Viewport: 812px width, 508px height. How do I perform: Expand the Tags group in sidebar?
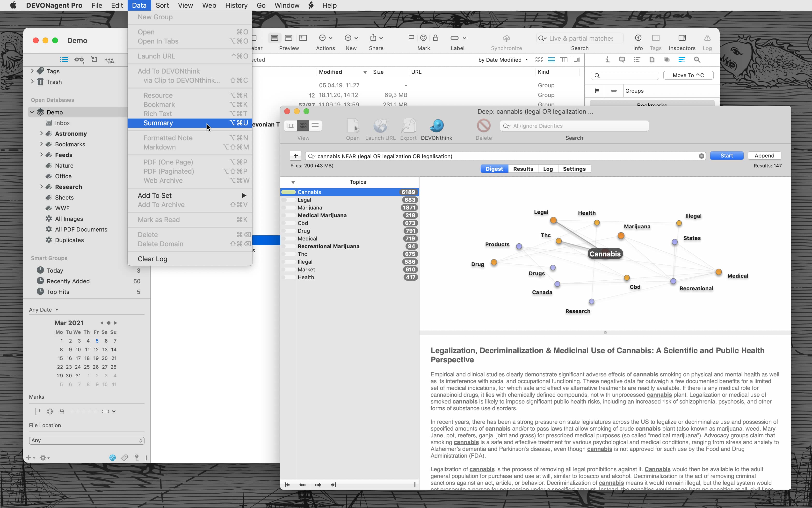pos(32,71)
